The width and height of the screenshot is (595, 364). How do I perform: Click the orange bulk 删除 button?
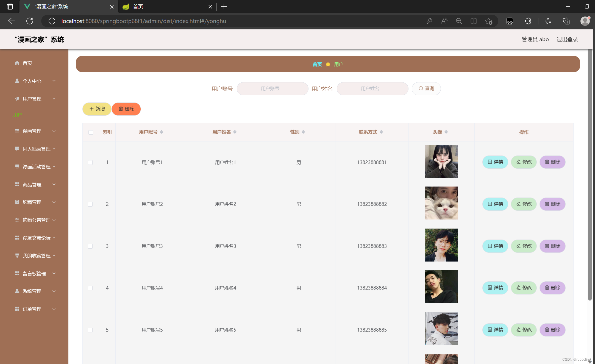[x=126, y=109]
